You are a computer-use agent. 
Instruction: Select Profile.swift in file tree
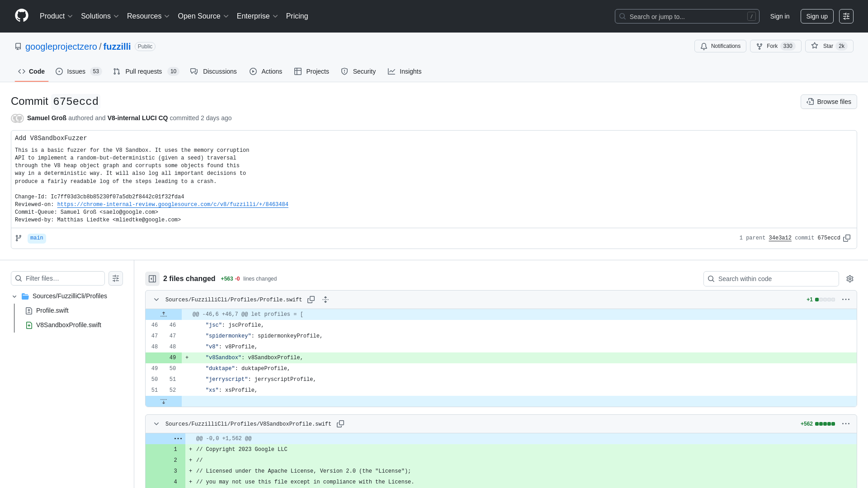(52, 310)
